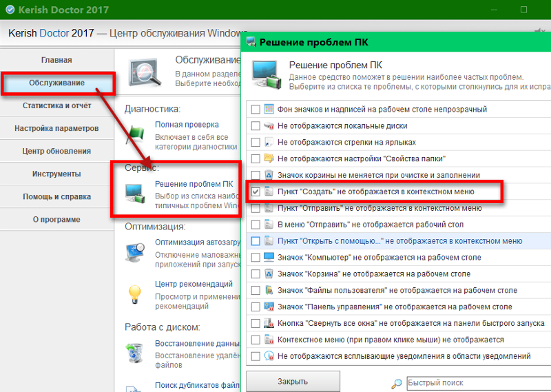This screenshot has width=551, height=392.
Task: Open О программе section
Action: [x=56, y=219]
